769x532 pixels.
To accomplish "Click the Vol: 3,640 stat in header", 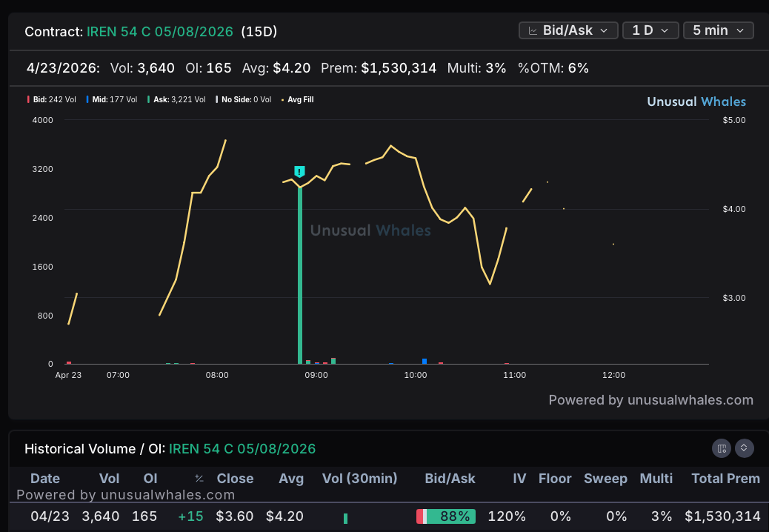I will point(142,67).
